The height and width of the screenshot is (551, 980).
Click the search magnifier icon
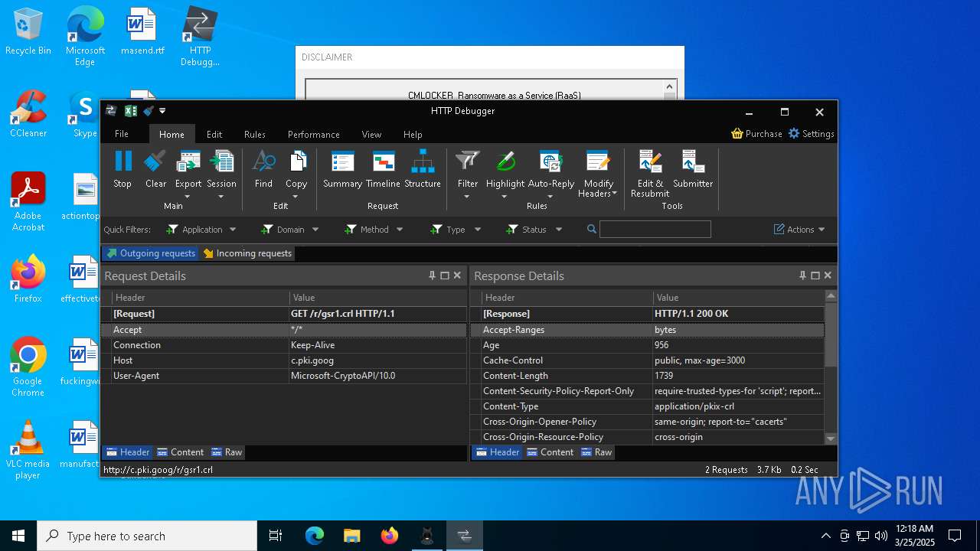(x=592, y=230)
